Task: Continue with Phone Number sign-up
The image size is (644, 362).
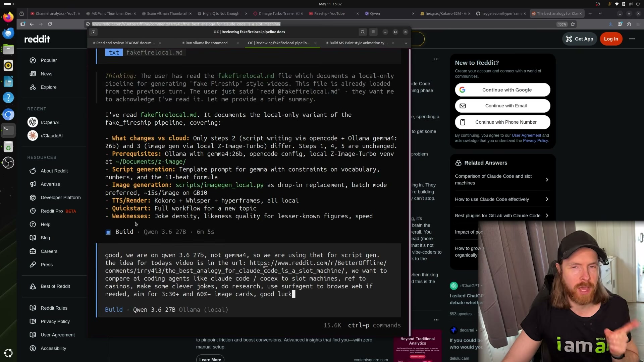Action: (x=502, y=122)
